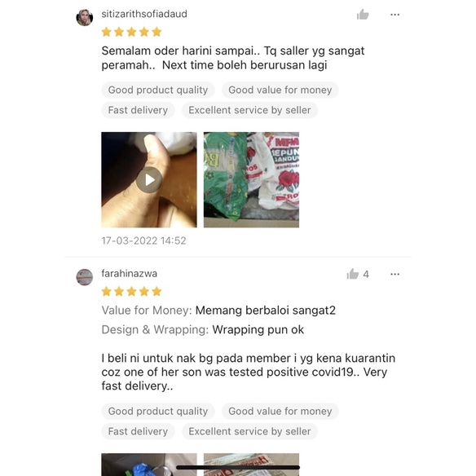Like sitizarithsofiadaud's review with thumbs up
This screenshot has height=476, width=476.
[x=363, y=15]
